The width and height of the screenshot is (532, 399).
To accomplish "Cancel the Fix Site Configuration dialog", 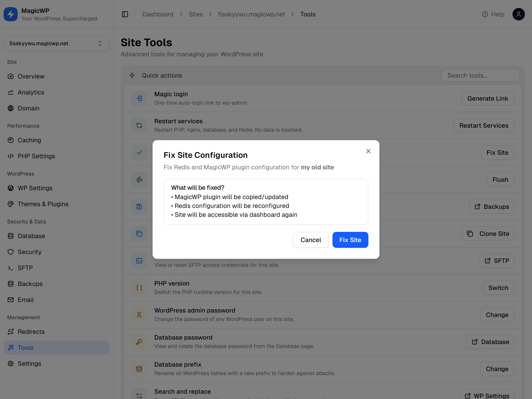I will [311, 240].
